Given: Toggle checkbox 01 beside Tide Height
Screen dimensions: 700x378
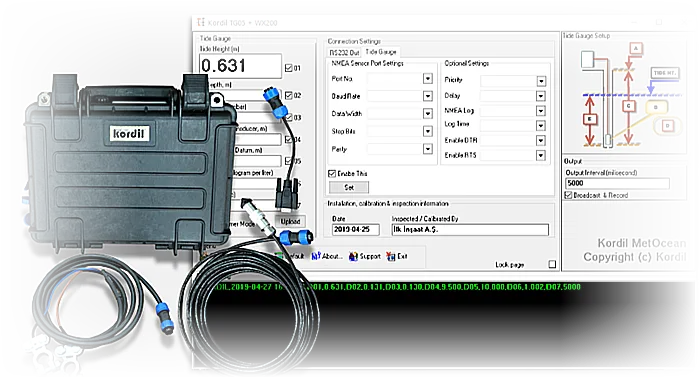Looking at the screenshot, I should click(x=289, y=68).
